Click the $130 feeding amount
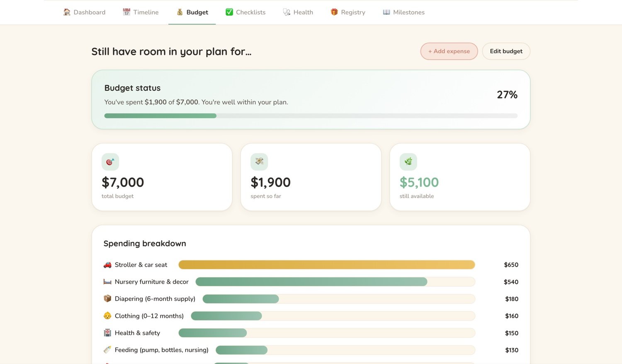 [x=512, y=350]
